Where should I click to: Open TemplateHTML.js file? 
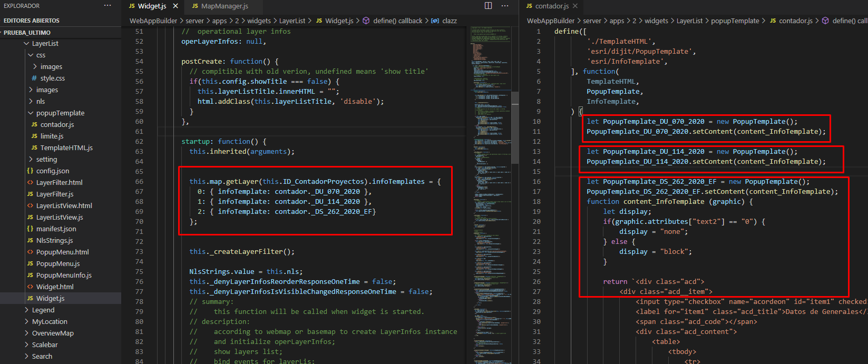66,148
